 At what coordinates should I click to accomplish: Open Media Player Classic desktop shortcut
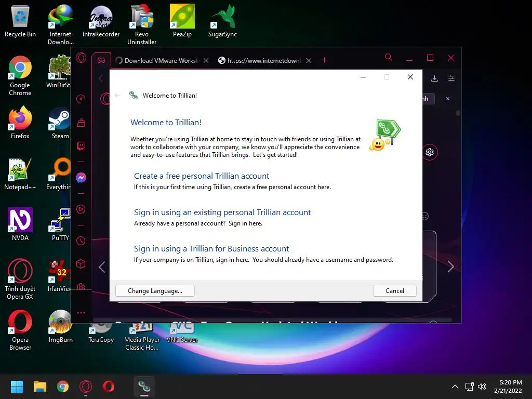pyautogui.click(x=142, y=336)
